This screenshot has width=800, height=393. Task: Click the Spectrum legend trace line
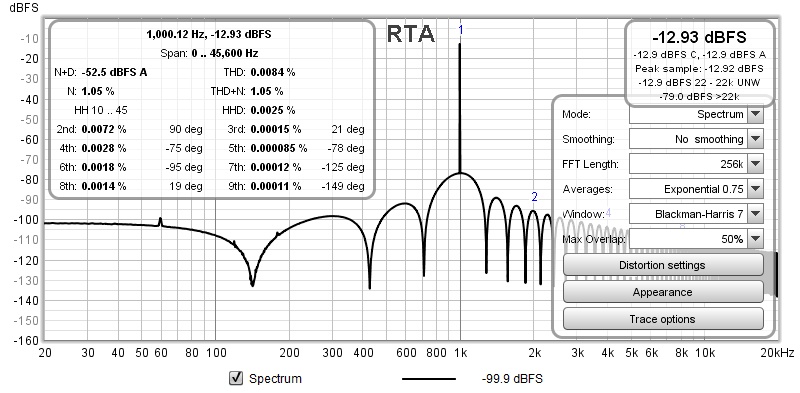point(429,379)
